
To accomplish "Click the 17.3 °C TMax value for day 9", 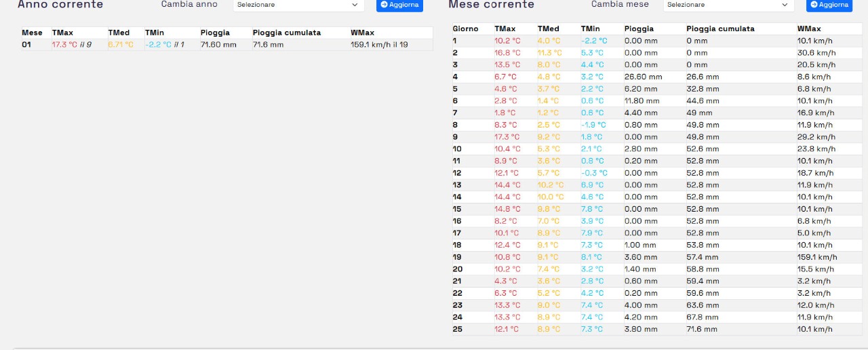I will pos(507,136).
